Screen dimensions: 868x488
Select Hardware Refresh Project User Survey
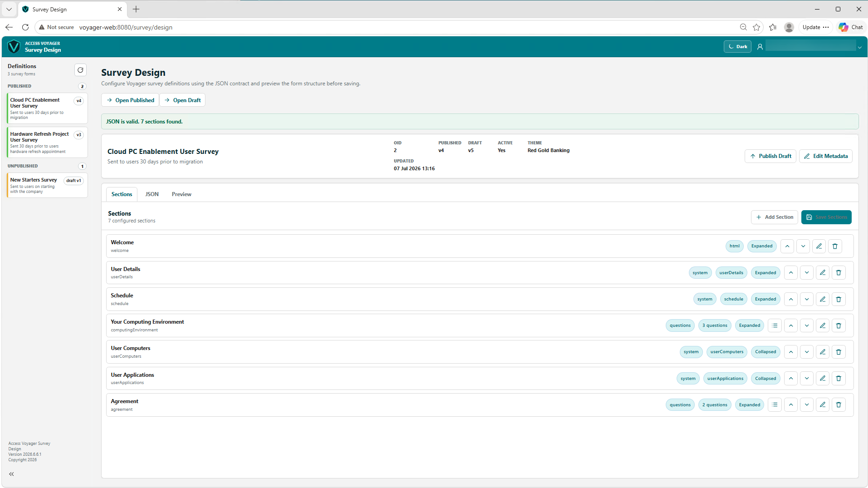coord(47,143)
